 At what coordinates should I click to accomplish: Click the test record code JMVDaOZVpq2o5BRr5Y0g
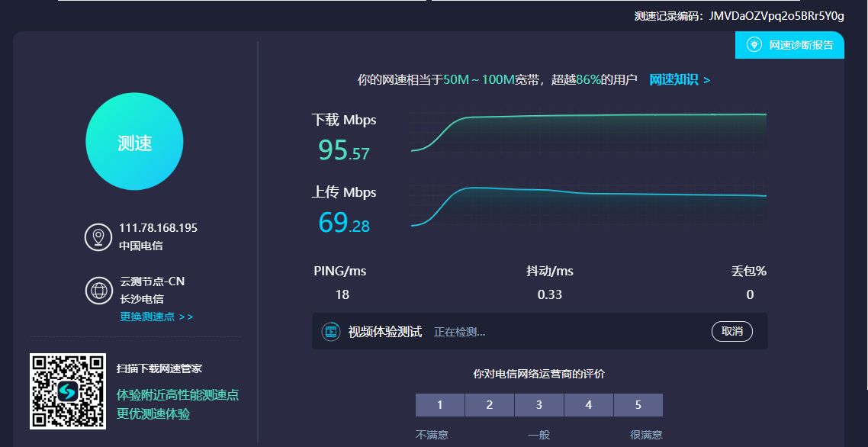click(776, 15)
